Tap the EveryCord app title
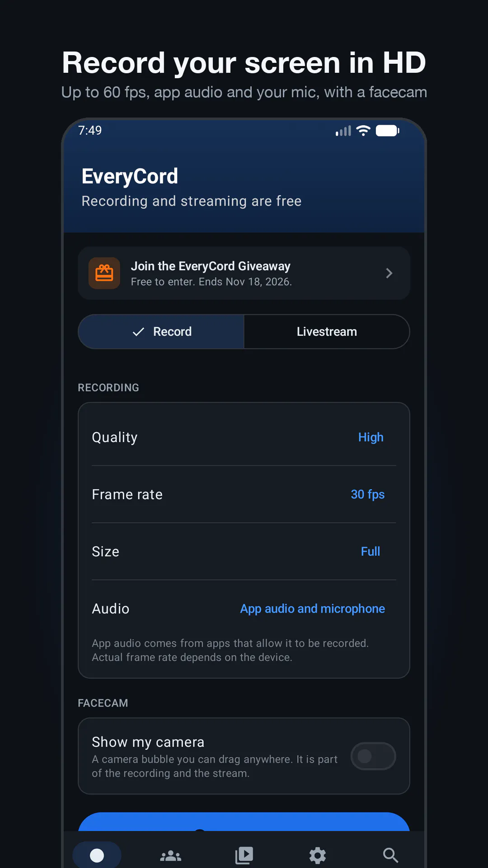Viewport: 488px width, 868px height. coord(130,176)
